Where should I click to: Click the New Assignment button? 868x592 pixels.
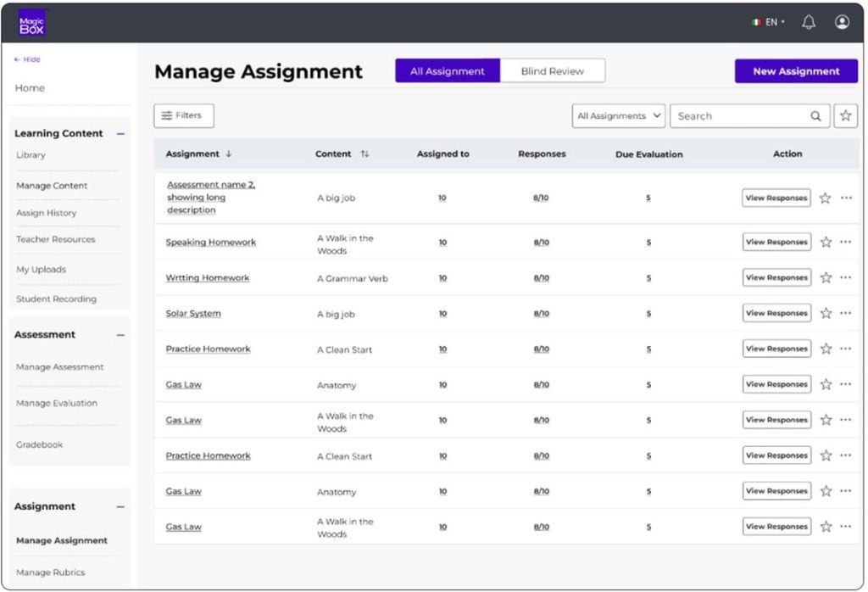[x=796, y=71]
